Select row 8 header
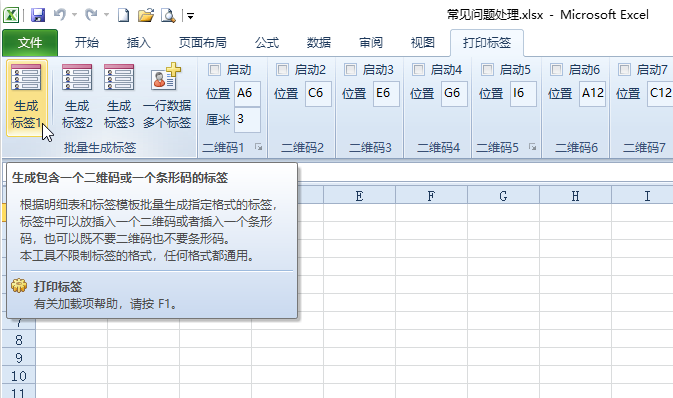 tap(19, 340)
